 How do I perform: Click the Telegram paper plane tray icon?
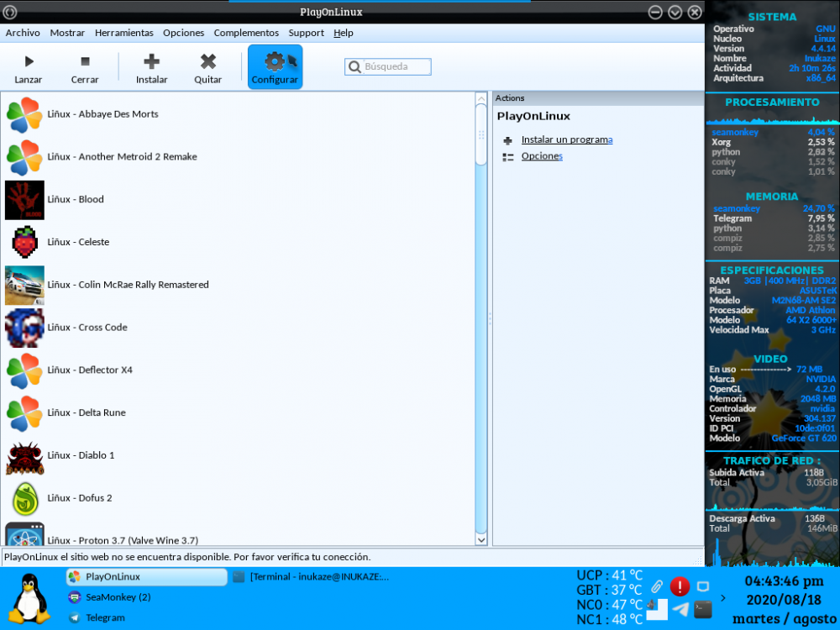680,609
